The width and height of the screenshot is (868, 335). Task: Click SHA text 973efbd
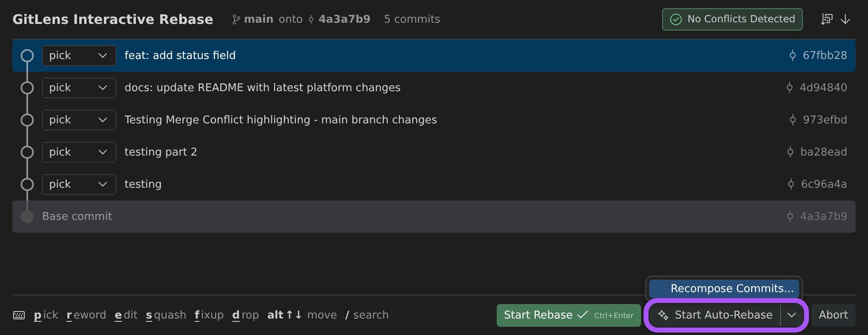[825, 120]
